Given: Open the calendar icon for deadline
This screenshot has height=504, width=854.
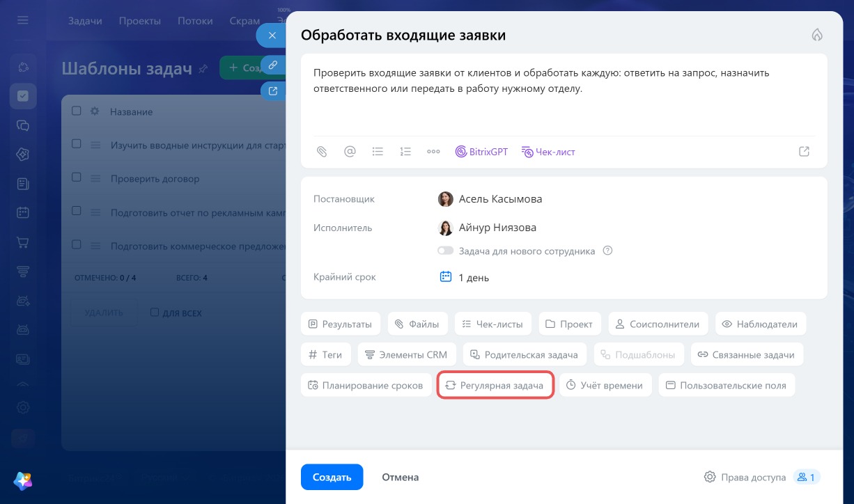Looking at the screenshot, I should click(x=446, y=276).
